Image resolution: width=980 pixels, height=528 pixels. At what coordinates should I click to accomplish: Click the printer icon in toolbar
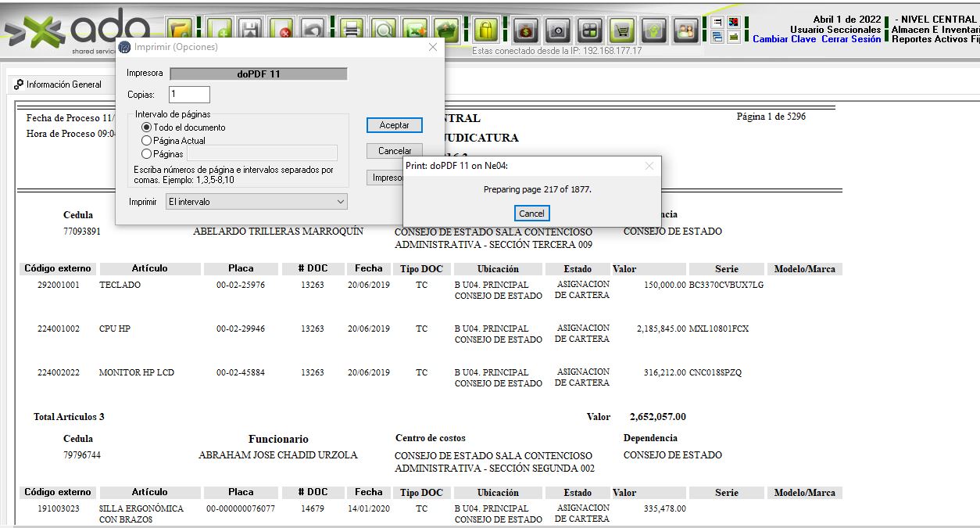point(352,31)
